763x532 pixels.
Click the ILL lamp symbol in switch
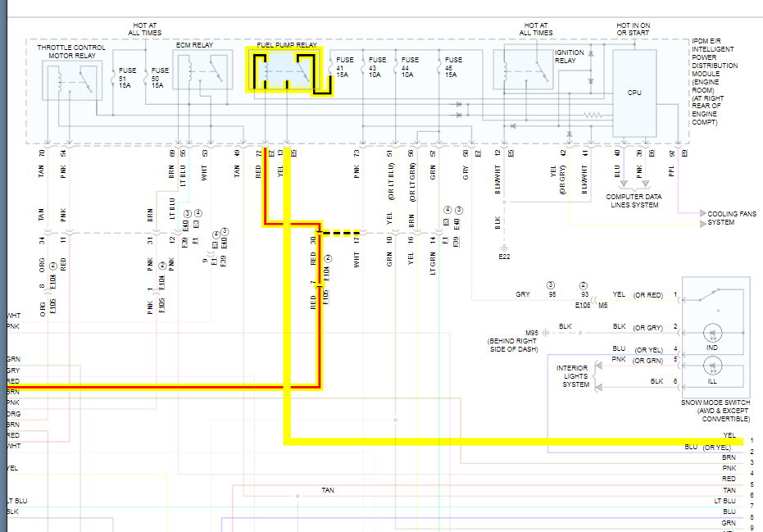(712, 366)
